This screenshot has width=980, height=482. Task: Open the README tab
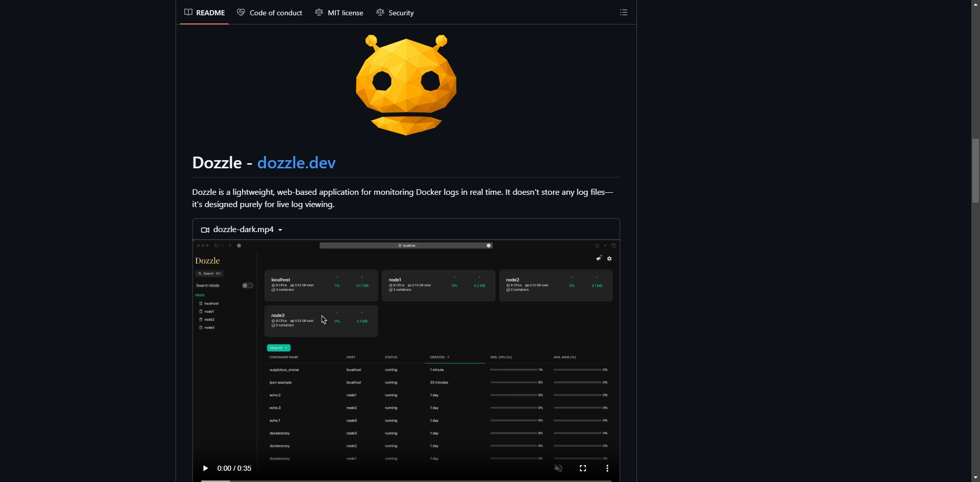204,13
